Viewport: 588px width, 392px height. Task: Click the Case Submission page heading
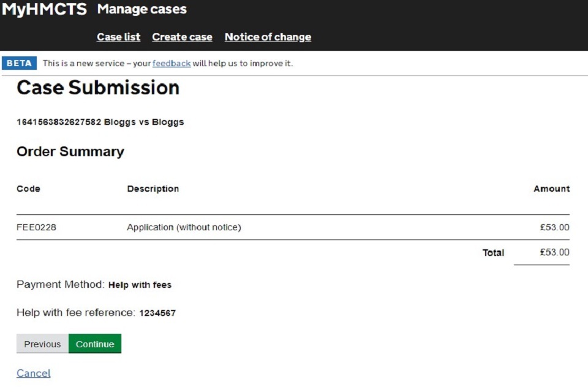pos(98,88)
